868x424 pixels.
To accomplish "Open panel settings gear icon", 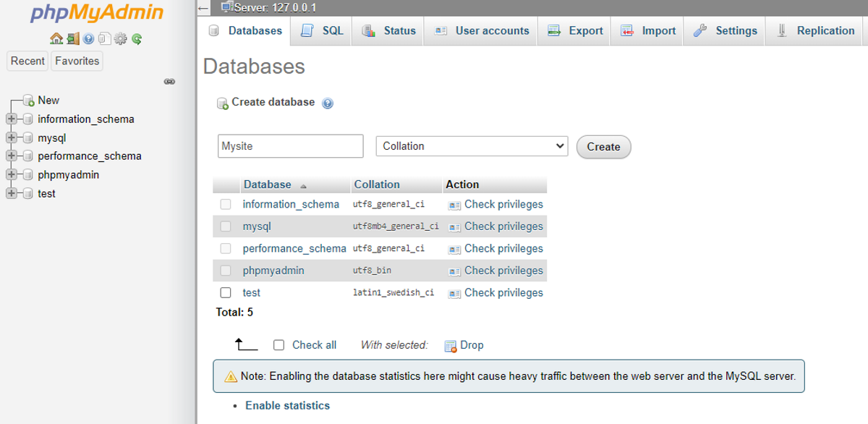I will click(121, 38).
